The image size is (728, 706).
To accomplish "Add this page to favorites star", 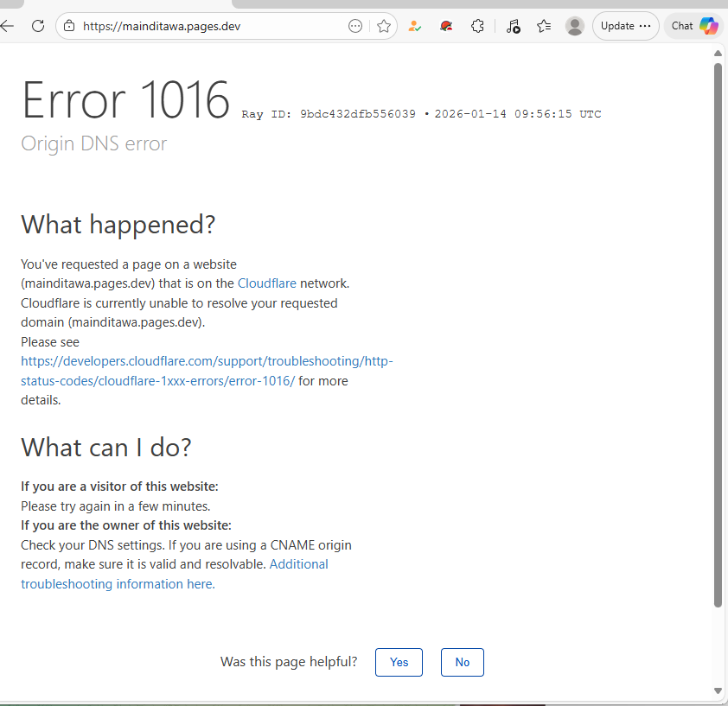I will [384, 26].
